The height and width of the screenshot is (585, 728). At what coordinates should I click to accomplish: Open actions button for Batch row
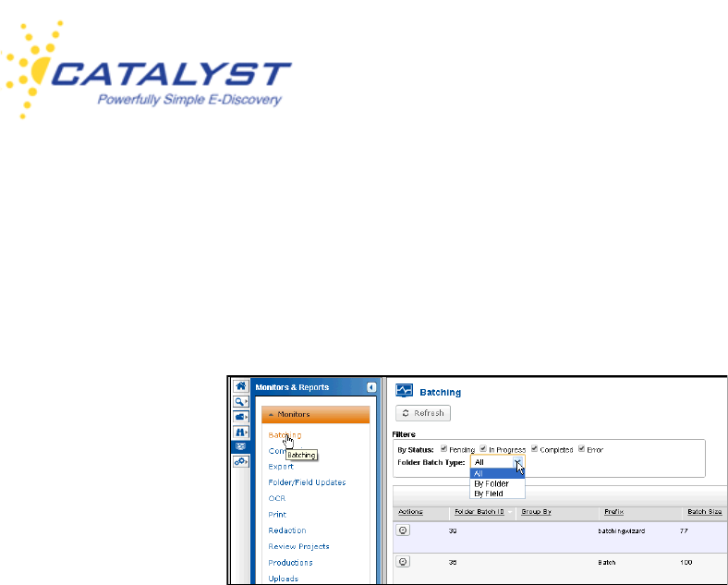coord(403,562)
